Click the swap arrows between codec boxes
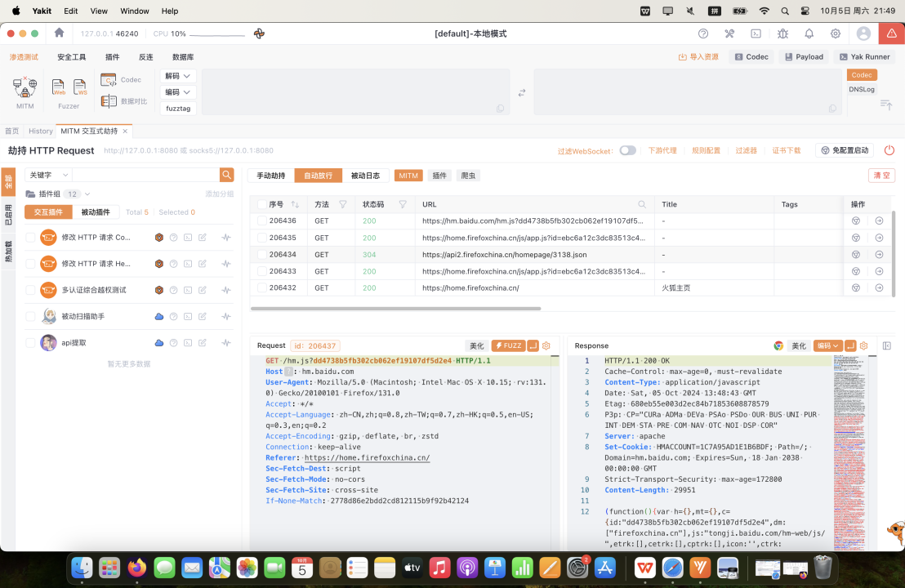 point(522,92)
